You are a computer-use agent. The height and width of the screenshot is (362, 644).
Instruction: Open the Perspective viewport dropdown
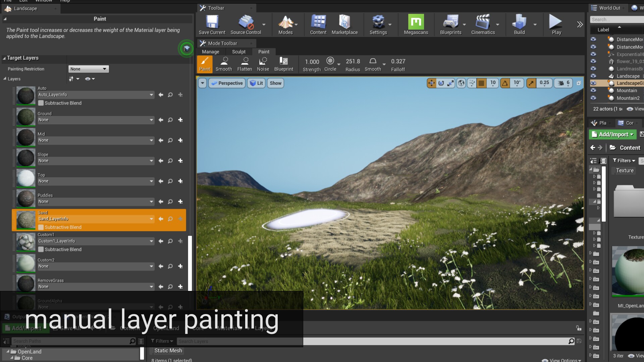[227, 83]
